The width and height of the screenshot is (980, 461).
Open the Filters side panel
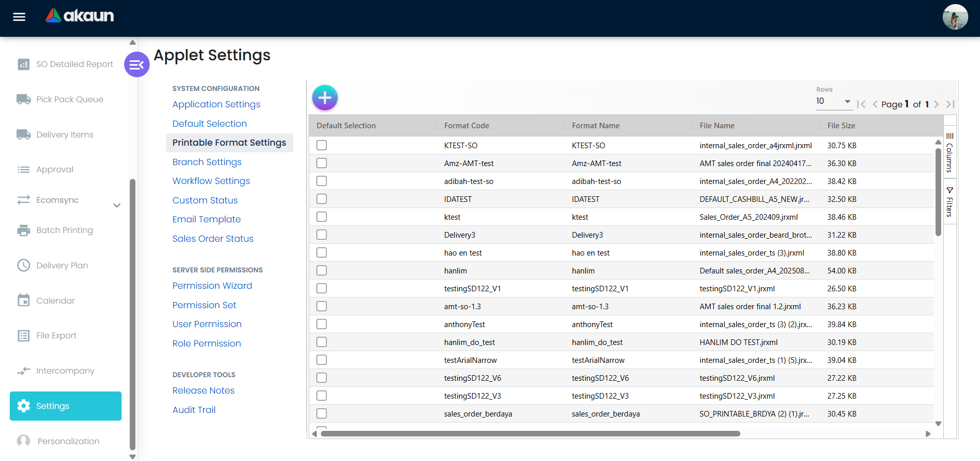pos(949,202)
